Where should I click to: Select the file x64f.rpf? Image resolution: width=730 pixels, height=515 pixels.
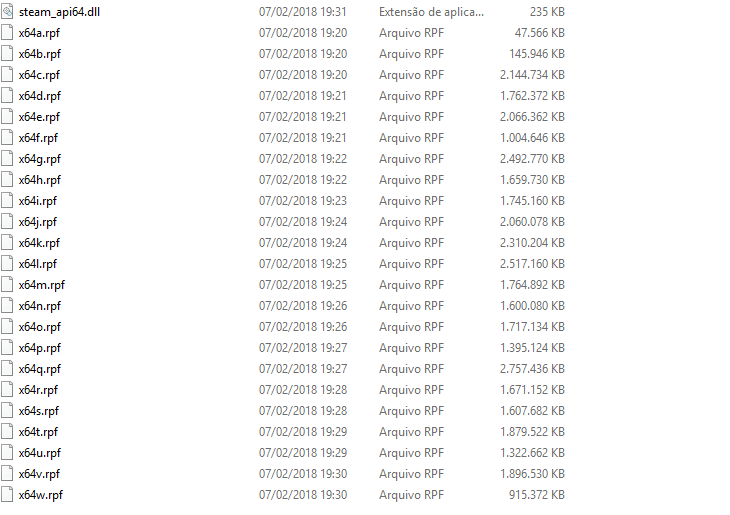(x=38, y=138)
